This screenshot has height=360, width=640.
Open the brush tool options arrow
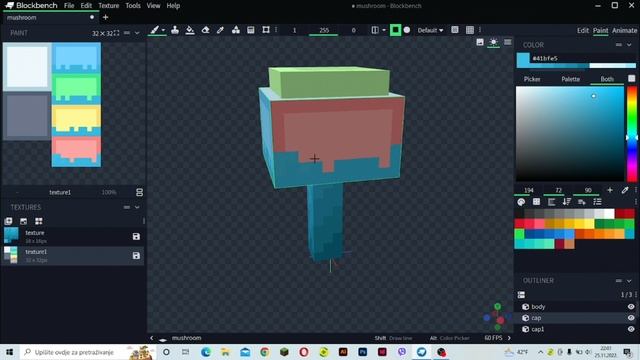click(x=163, y=30)
